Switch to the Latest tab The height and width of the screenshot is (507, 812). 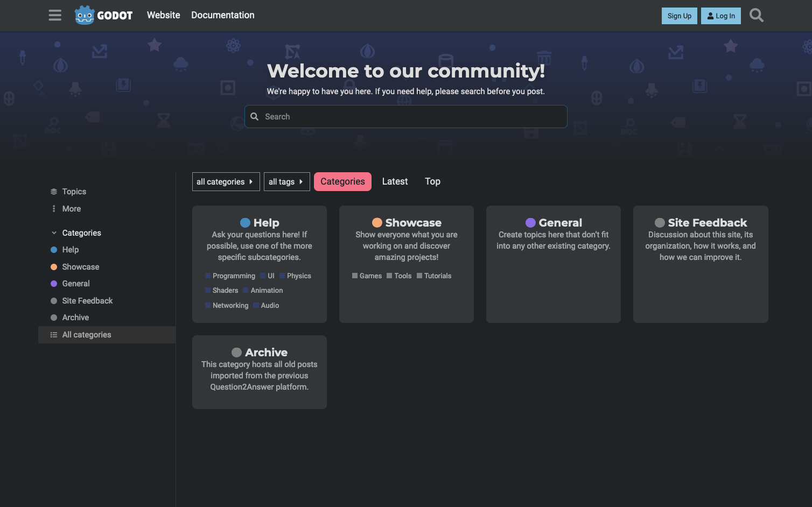395,181
